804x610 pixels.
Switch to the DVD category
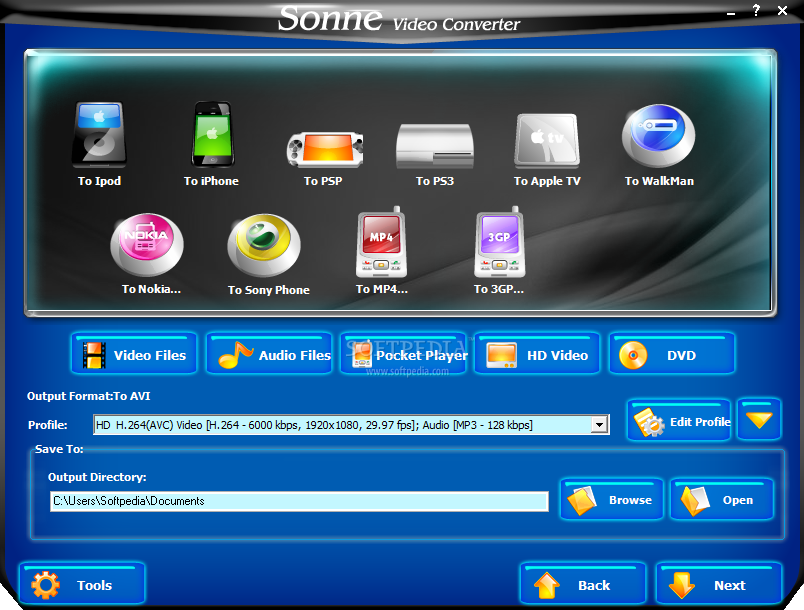click(x=672, y=354)
